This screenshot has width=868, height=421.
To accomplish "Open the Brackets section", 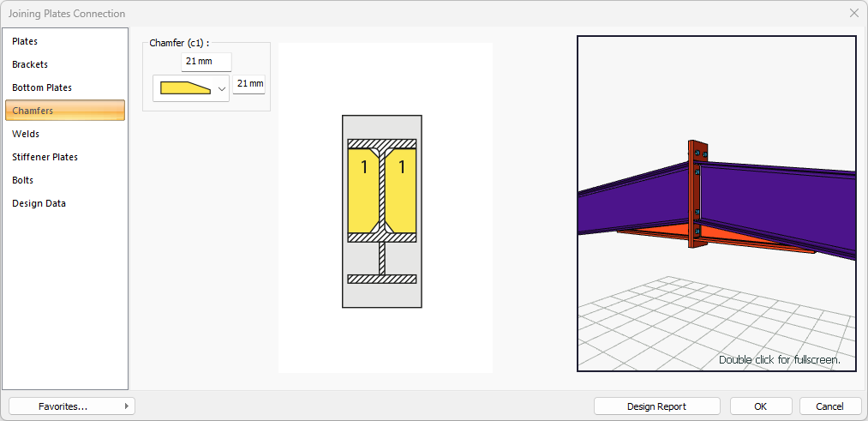I will pyautogui.click(x=65, y=64).
